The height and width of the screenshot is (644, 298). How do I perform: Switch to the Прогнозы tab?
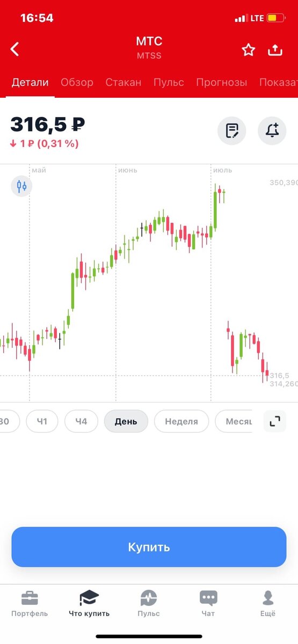[222, 83]
